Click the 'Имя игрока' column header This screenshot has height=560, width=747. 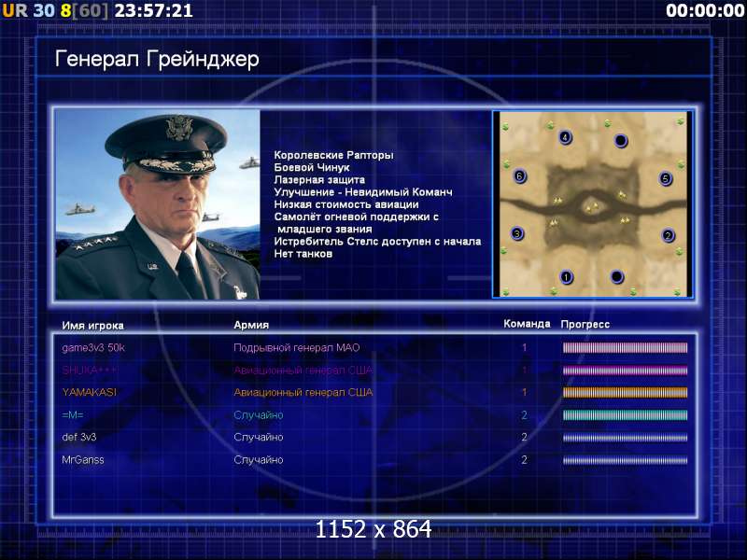point(92,326)
